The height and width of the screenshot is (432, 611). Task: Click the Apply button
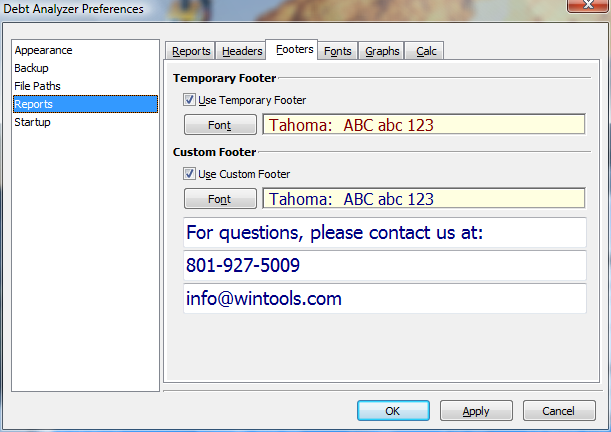(x=476, y=410)
